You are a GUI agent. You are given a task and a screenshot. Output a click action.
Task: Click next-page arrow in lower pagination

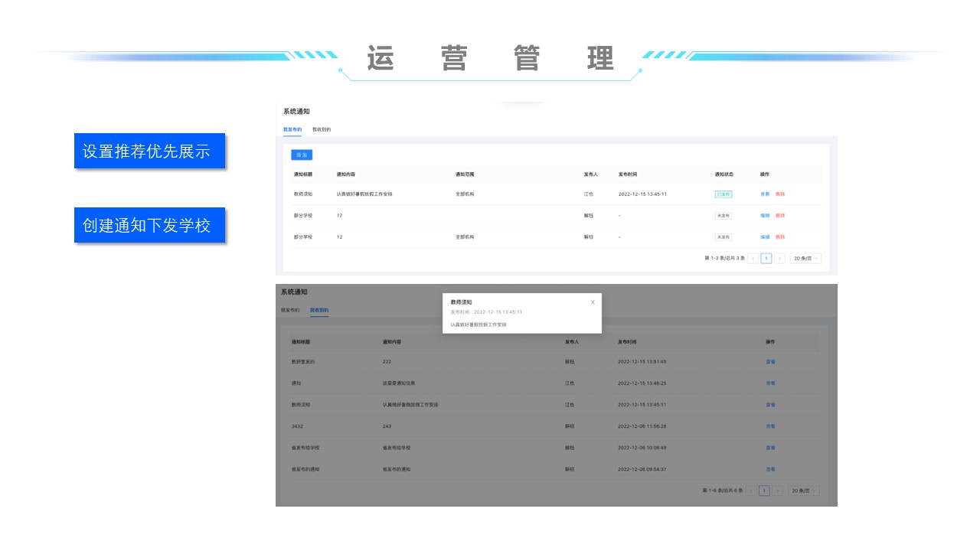click(x=777, y=491)
